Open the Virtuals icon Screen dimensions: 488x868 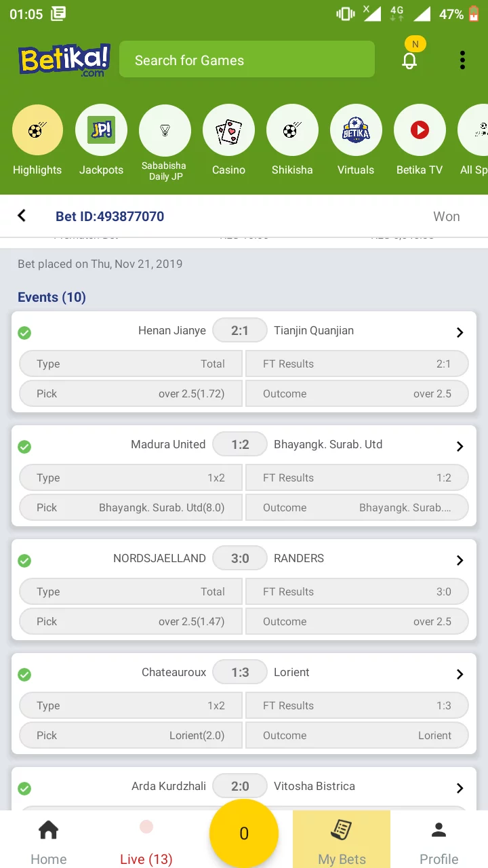(x=356, y=130)
